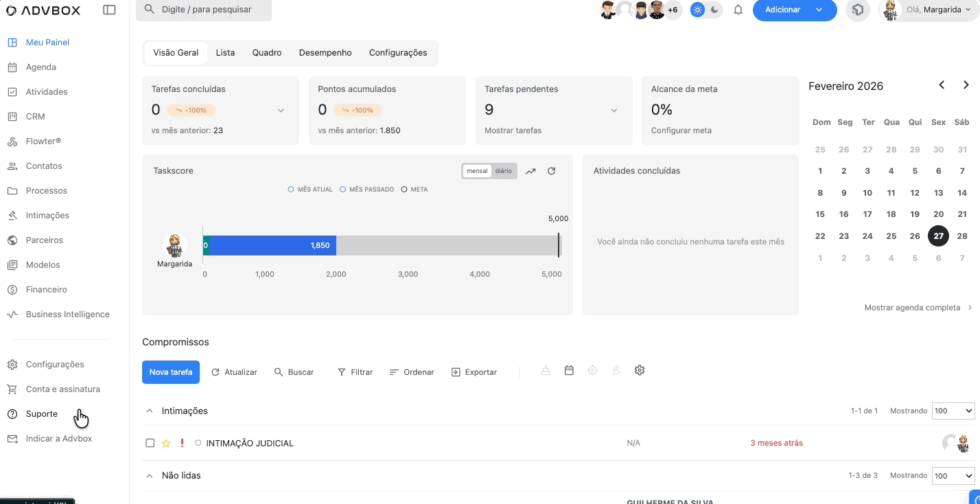Open the Mostrando dropdown for Intimações
The image size is (980, 504).
[x=953, y=411]
